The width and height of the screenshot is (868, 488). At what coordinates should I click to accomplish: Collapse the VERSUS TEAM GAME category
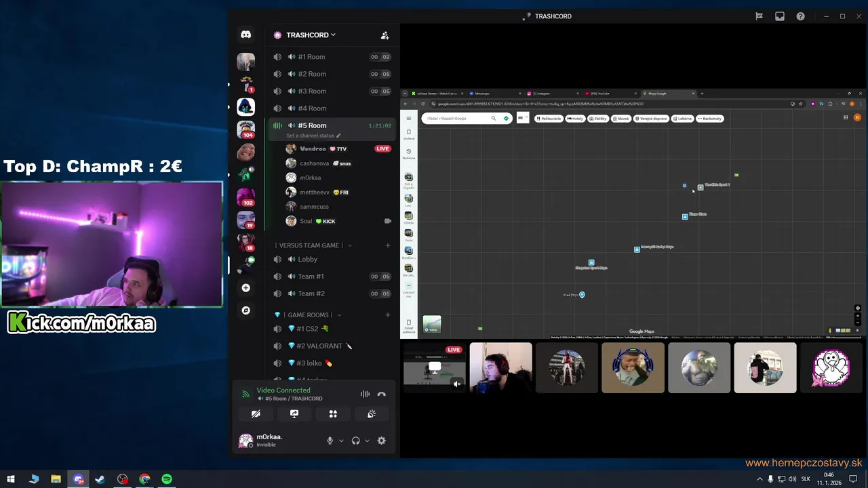[x=313, y=245]
